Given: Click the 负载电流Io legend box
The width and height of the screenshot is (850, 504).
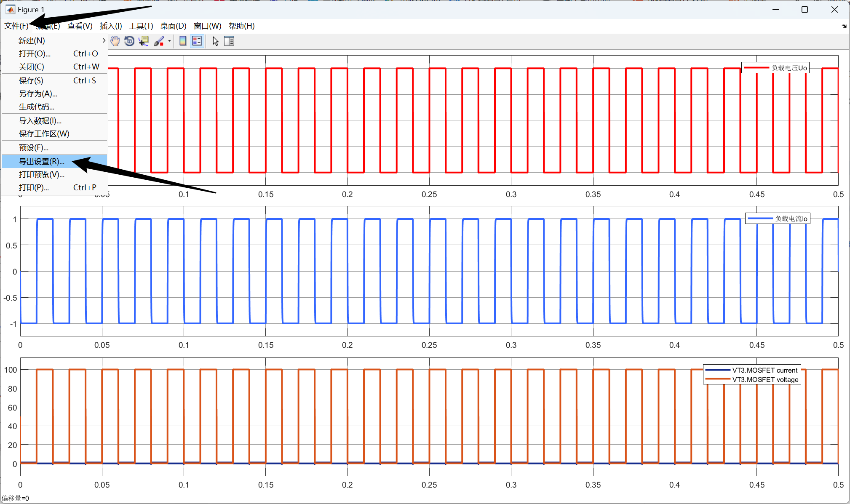Looking at the screenshot, I should [x=778, y=219].
